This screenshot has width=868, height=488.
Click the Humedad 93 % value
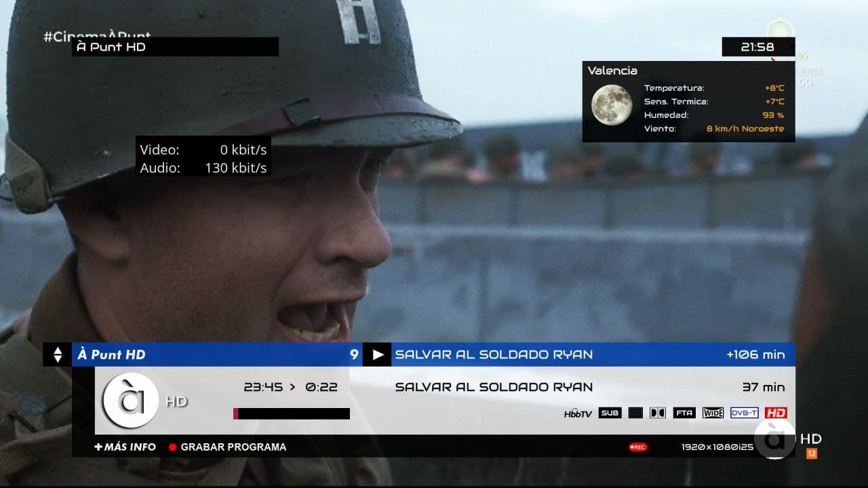tap(773, 115)
